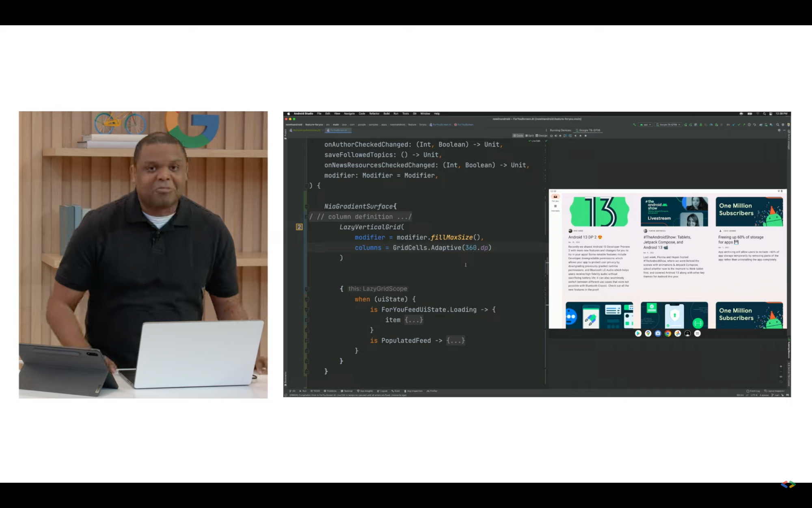Viewport: 812px width, 508px height.
Task: Open Running Devices panel gear options
Action: 779,130
